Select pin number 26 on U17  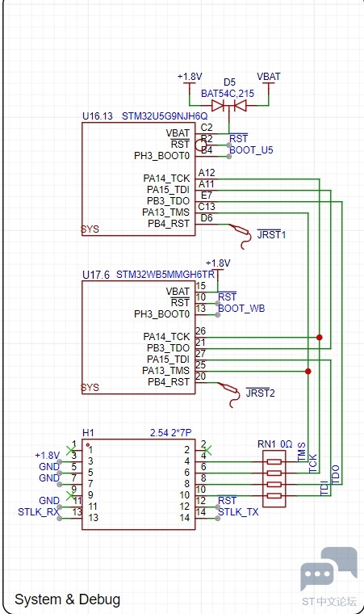[200, 331]
